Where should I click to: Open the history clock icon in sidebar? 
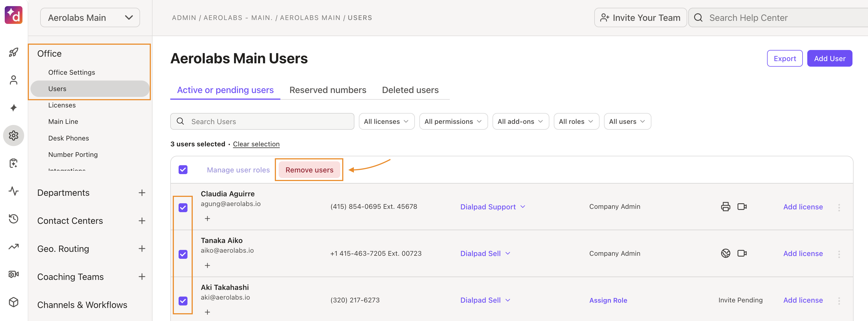coord(14,219)
